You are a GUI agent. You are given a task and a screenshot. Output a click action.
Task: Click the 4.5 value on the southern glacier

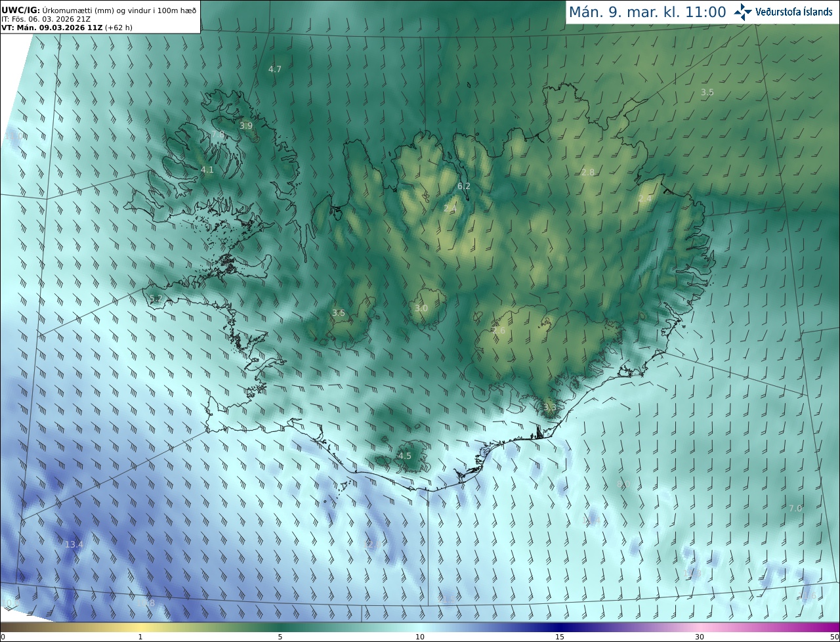[x=405, y=456]
